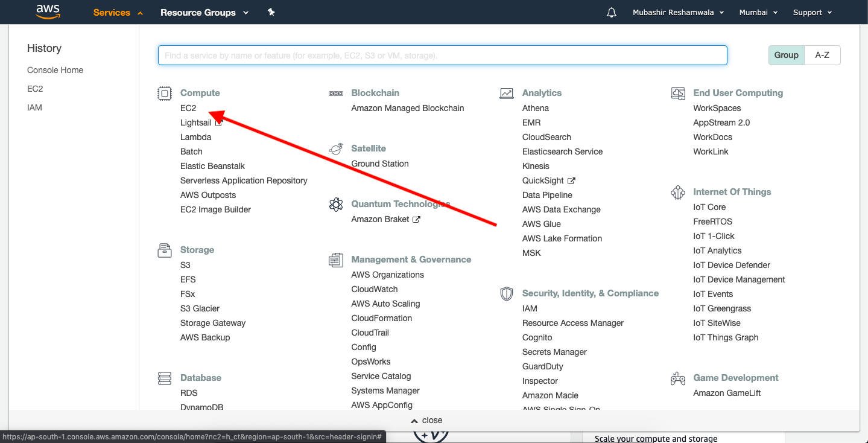Click the AWS logo home icon
The image size is (868, 443).
tap(48, 12)
